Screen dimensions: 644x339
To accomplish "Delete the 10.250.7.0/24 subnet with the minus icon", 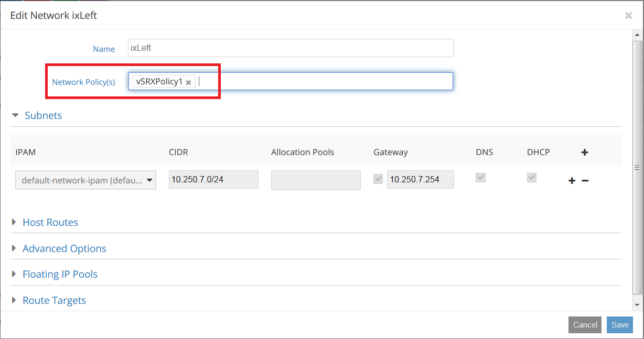I will point(585,181).
